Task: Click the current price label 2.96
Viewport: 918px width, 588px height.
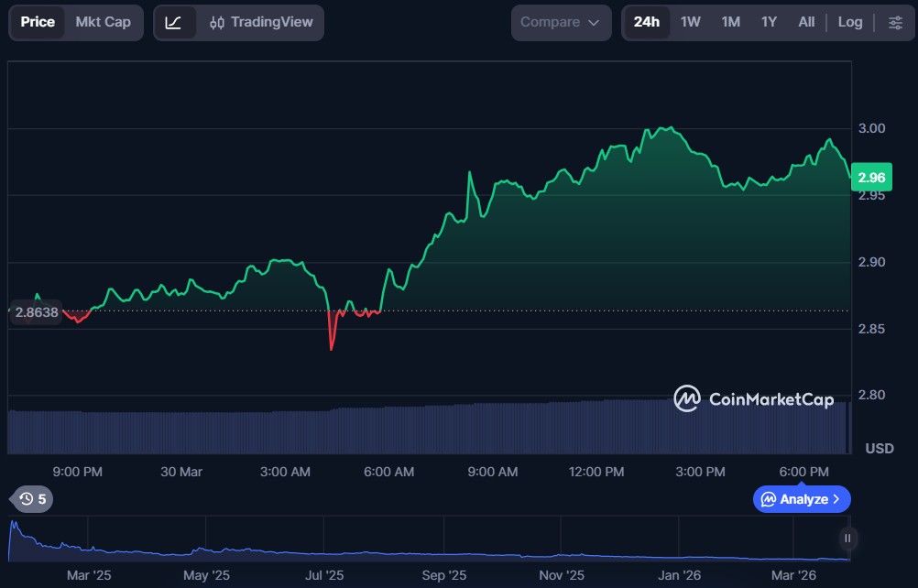Action: (871, 177)
